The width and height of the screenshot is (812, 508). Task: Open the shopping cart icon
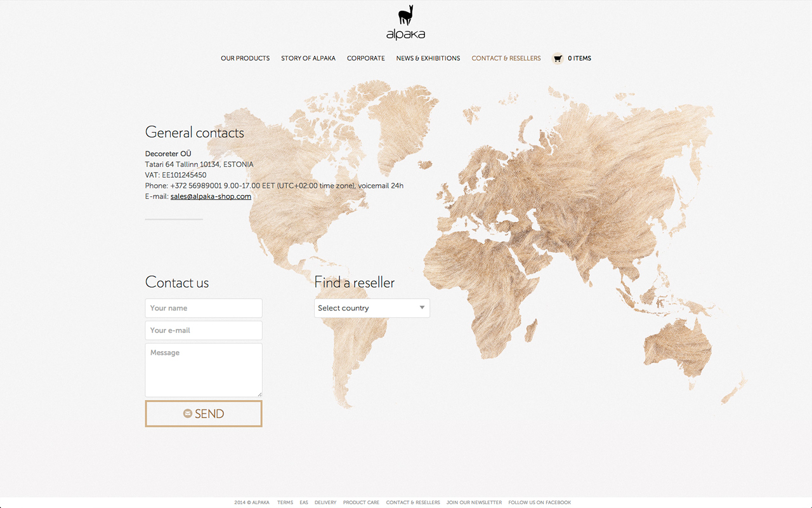coord(558,58)
